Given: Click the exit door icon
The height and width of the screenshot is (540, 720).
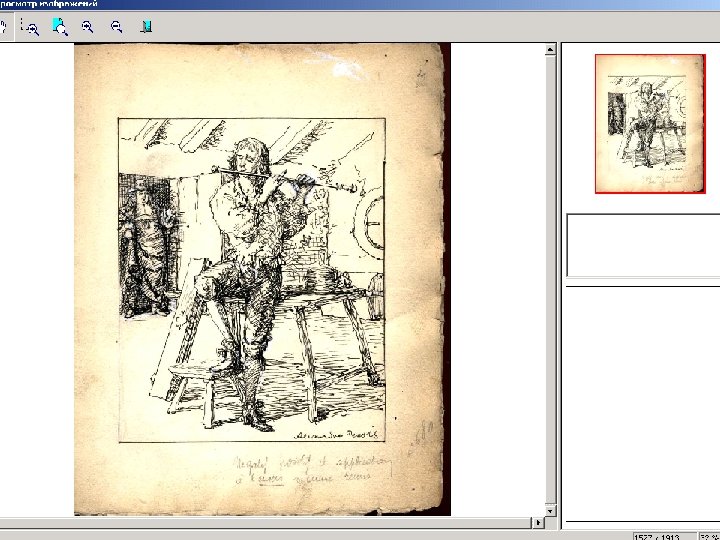Looking at the screenshot, I should coord(146,26).
